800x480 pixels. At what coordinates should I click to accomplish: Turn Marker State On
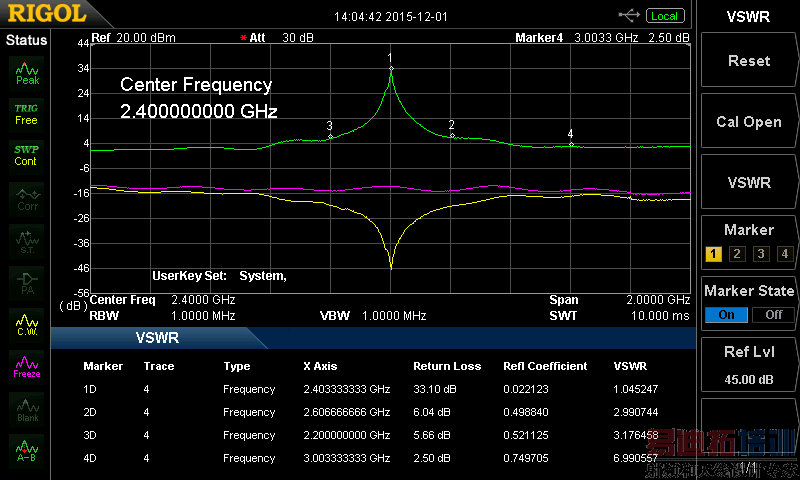726,315
